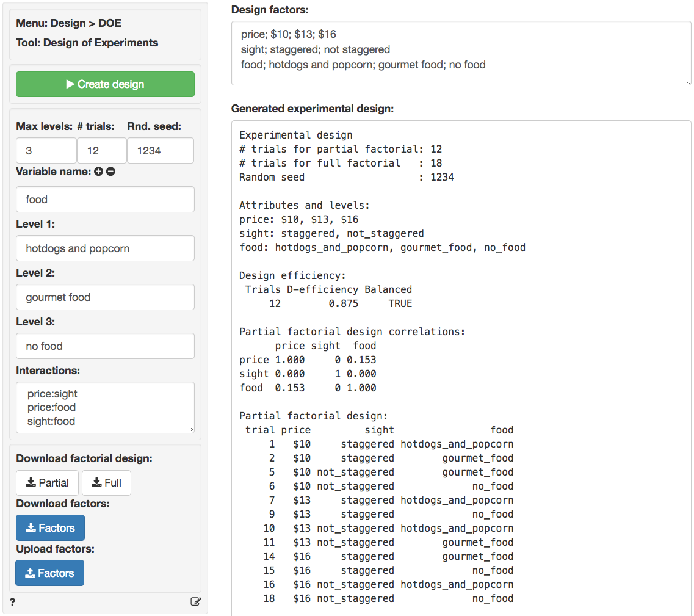
Task: Click the Variable name text field
Action: pyautogui.click(x=105, y=200)
